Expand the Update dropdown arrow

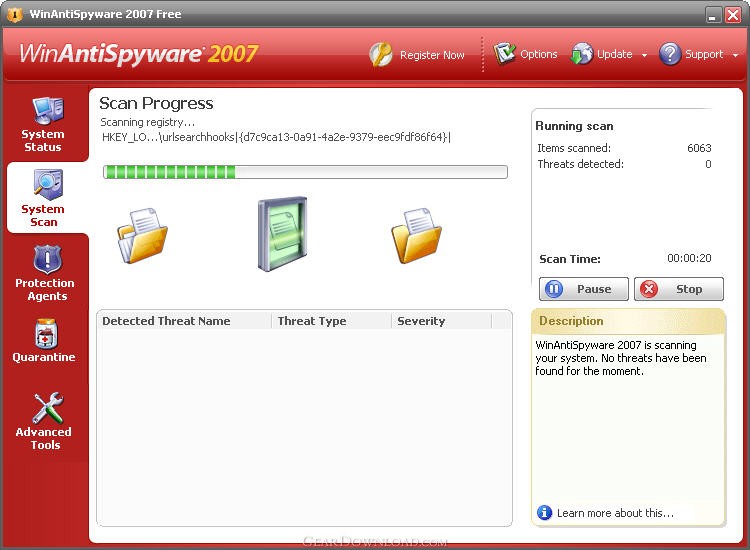[644, 55]
